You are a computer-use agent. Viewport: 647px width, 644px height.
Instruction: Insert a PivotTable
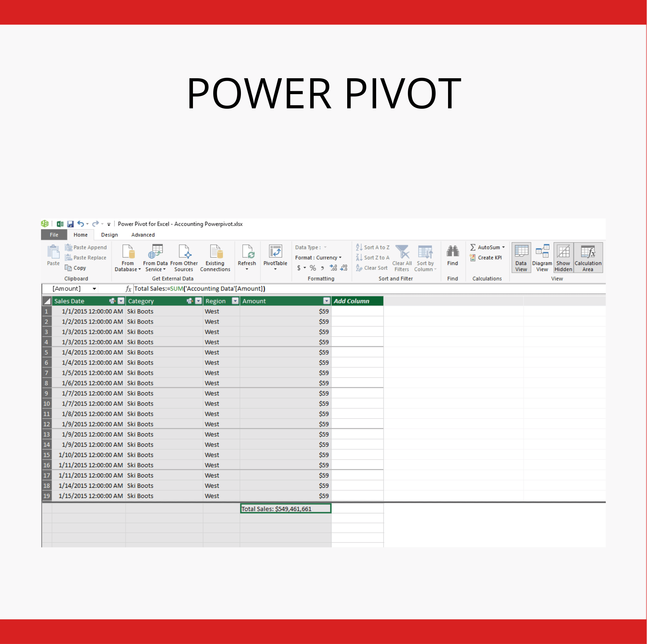point(275,257)
